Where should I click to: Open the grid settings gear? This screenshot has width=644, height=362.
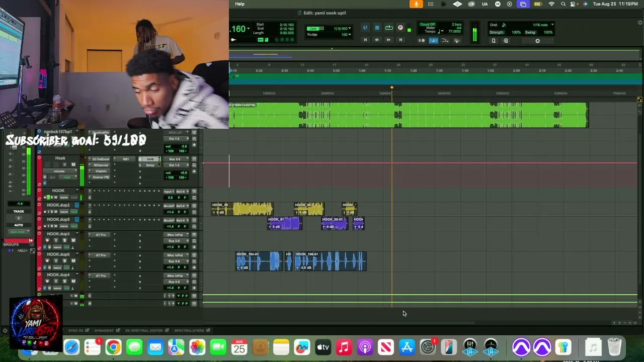pyautogui.click(x=537, y=41)
